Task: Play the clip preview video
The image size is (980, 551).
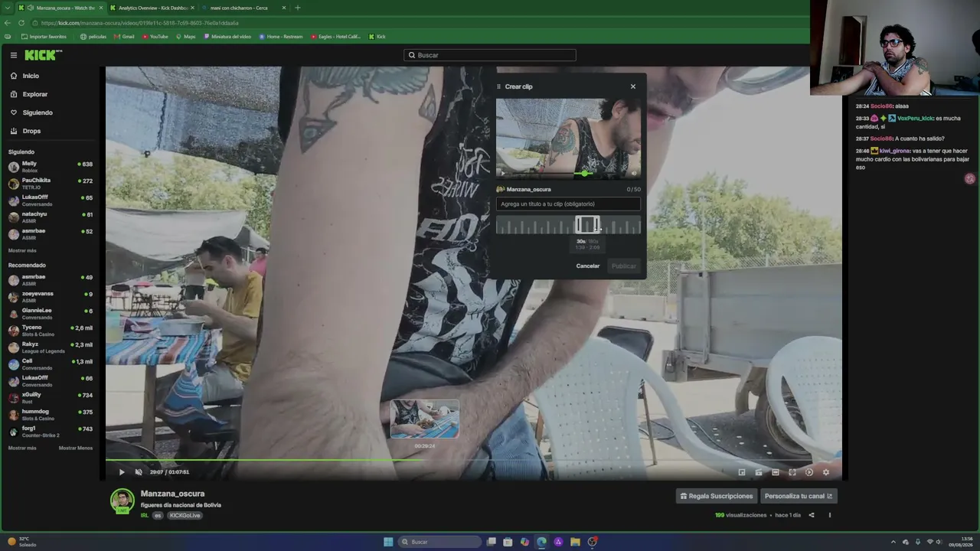Action: [x=503, y=173]
